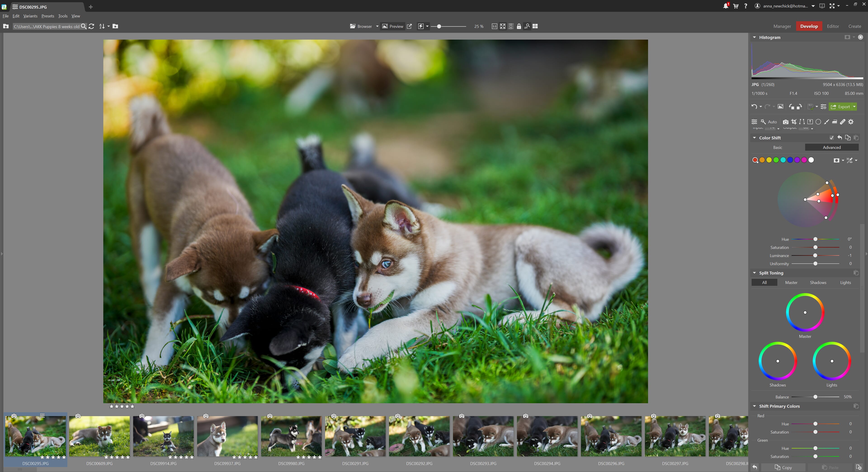The height and width of the screenshot is (472, 868).
Task: Toggle full screen arrows icon
Action: 832,6
